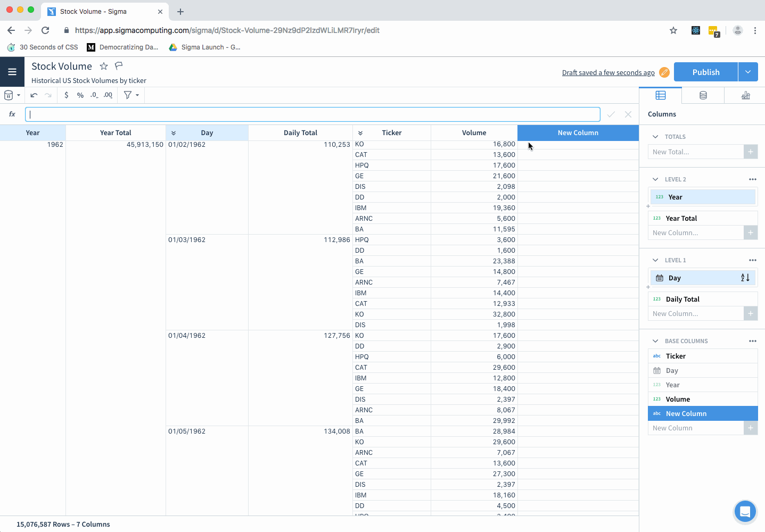Select the Year key in Level 2
This screenshot has height=532, width=765.
703,197
